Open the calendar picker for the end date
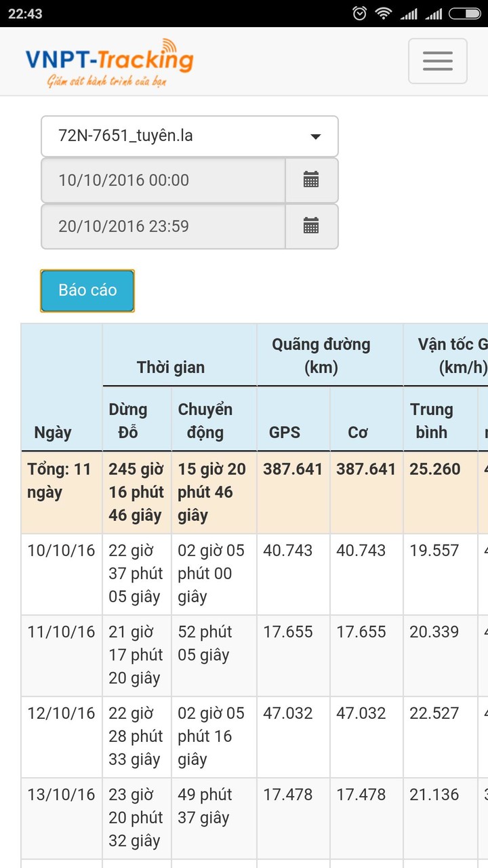Screen dimensions: 488x868 [312, 226]
